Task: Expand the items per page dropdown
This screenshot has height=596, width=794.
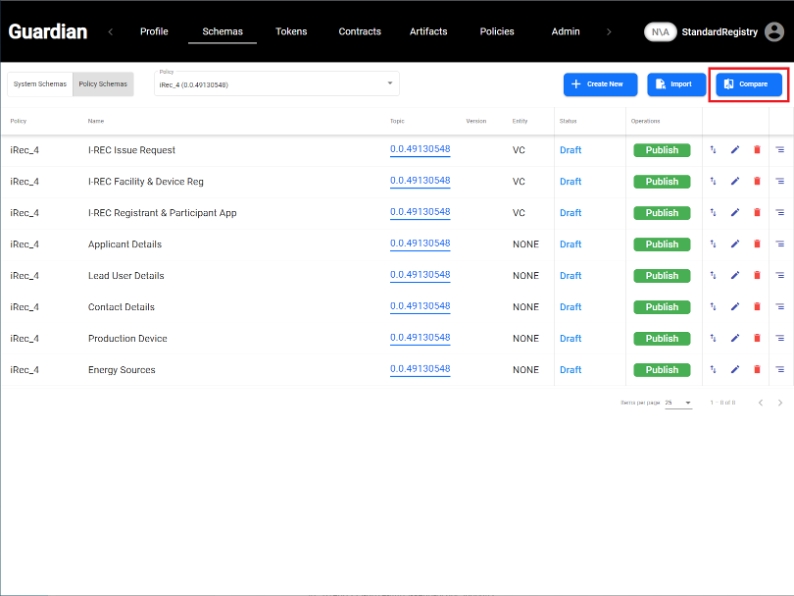Action: click(679, 403)
